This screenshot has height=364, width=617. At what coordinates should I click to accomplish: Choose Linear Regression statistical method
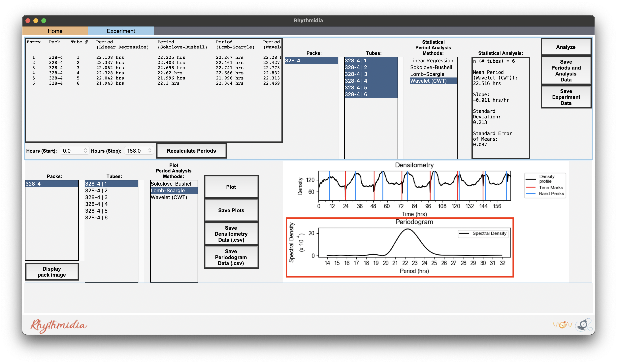(x=433, y=60)
